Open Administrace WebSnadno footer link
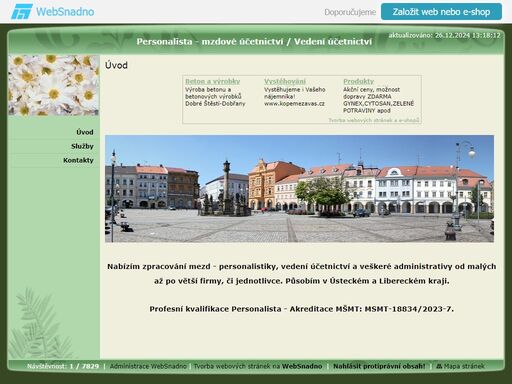 [x=148, y=366]
